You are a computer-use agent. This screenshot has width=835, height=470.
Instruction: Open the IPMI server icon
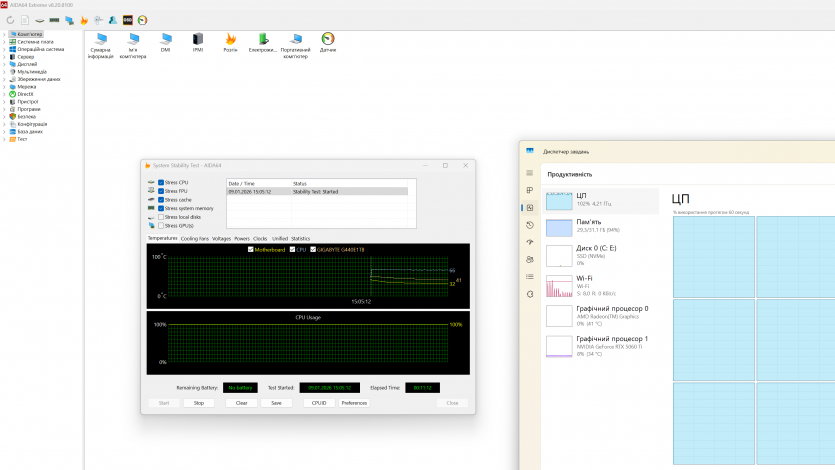[x=198, y=40]
